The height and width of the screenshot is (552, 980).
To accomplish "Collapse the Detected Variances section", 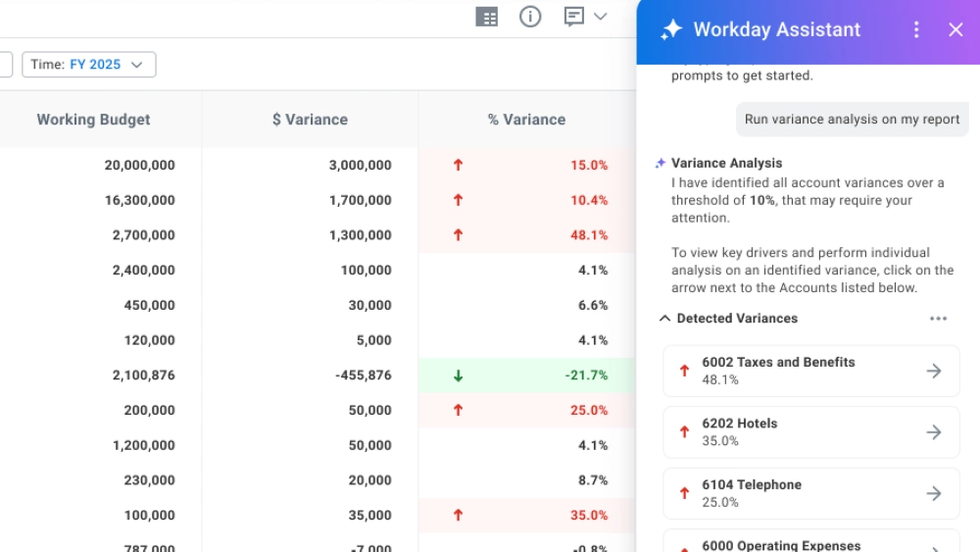I will [x=665, y=319].
